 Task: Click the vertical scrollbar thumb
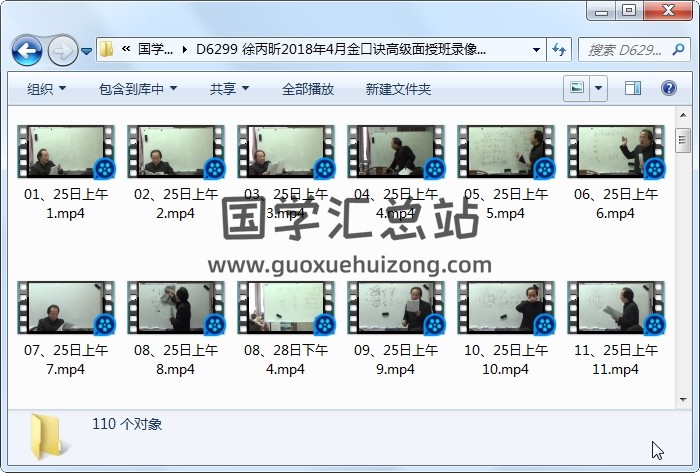[683, 141]
